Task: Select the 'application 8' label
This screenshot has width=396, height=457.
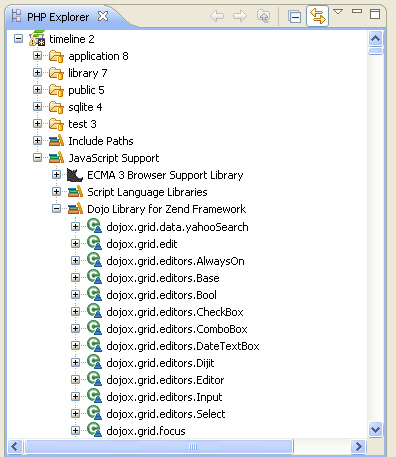Action: click(x=98, y=56)
